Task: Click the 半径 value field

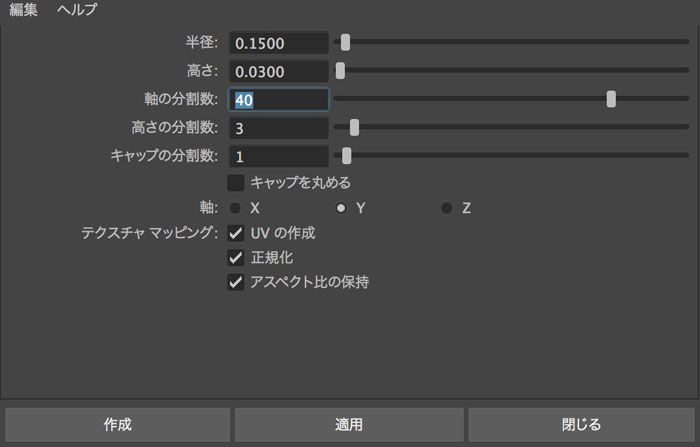Action: (x=279, y=43)
